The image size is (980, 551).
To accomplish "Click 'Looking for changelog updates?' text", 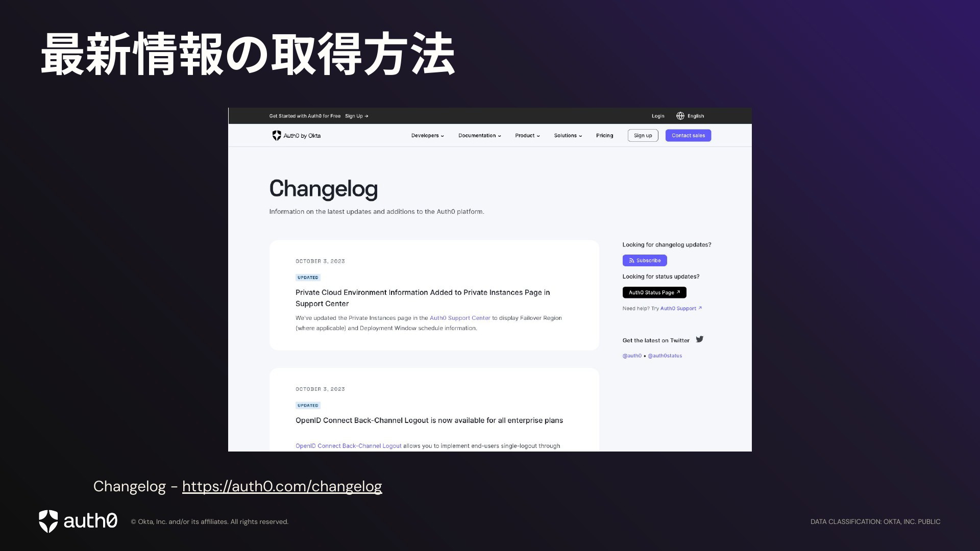I will [x=667, y=245].
